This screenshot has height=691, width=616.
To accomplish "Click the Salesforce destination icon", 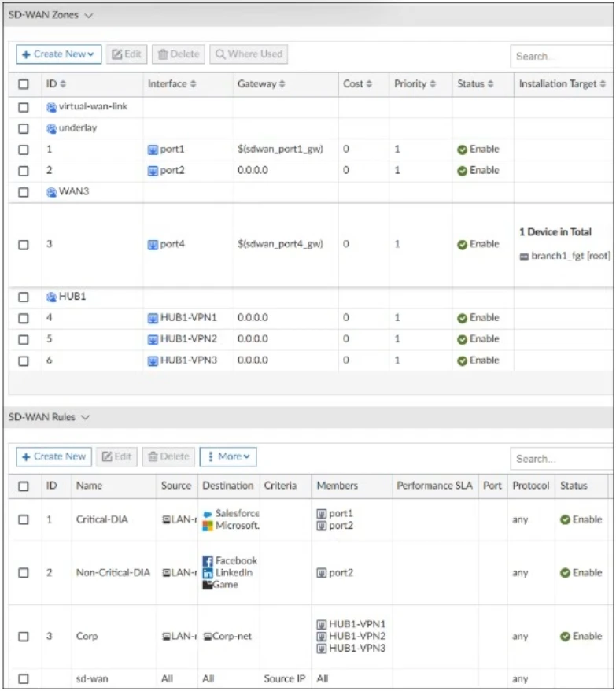I will [208, 514].
